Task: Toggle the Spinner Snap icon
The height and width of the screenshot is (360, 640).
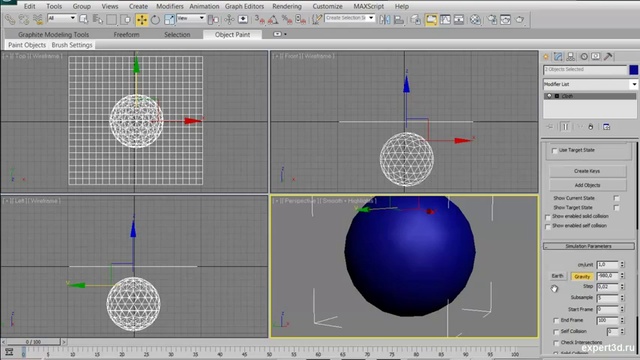Action: pos(301,19)
